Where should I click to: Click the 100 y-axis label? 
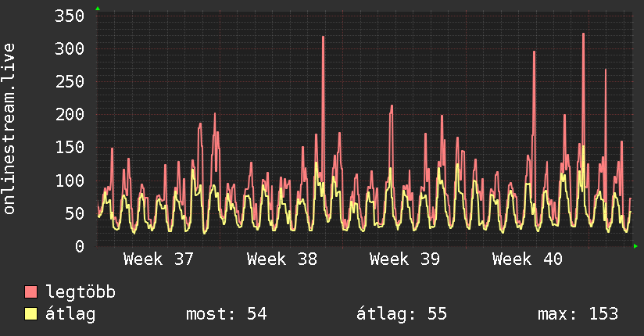(x=70, y=181)
